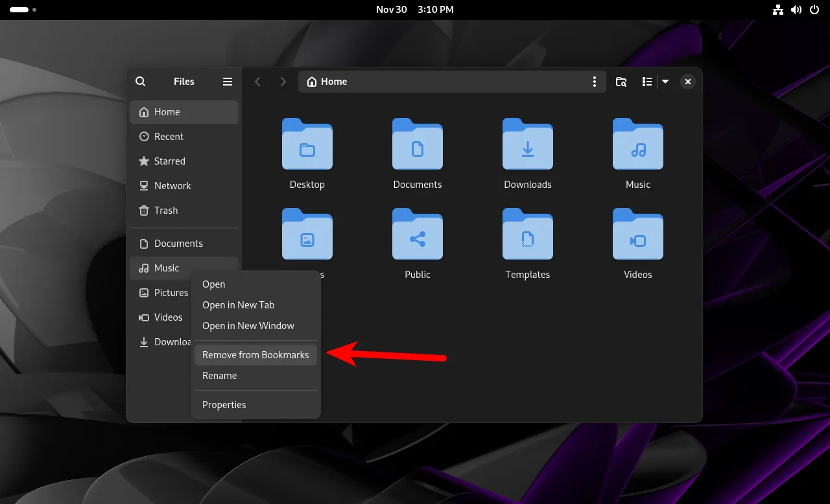This screenshot has height=504, width=830.
Task: Go back with the left arrow
Action: [258, 82]
